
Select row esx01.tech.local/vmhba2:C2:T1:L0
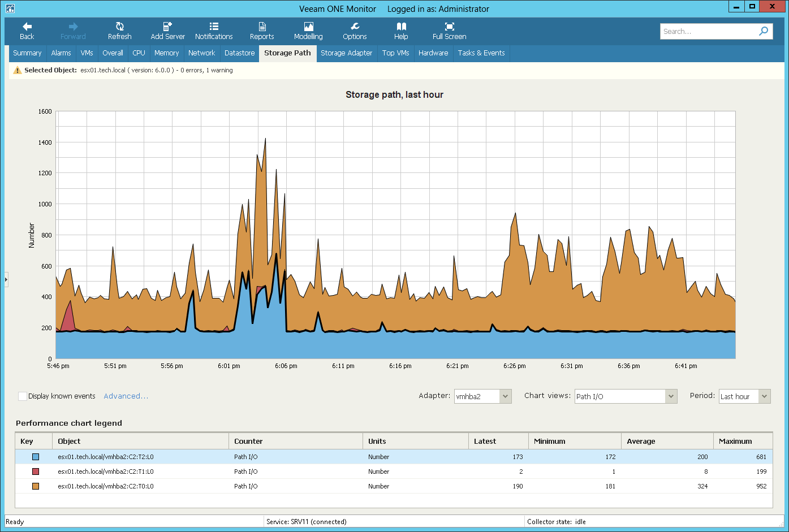pos(394,472)
